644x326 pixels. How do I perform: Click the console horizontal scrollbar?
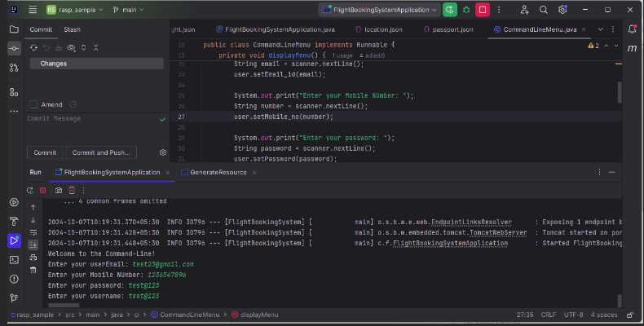click(x=64, y=306)
